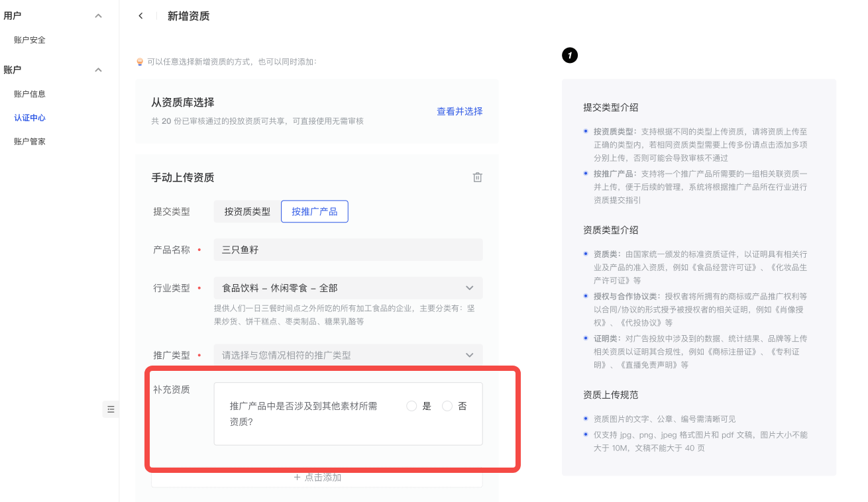
Task: Click the black number 1 step badge
Action: click(570, 56)
